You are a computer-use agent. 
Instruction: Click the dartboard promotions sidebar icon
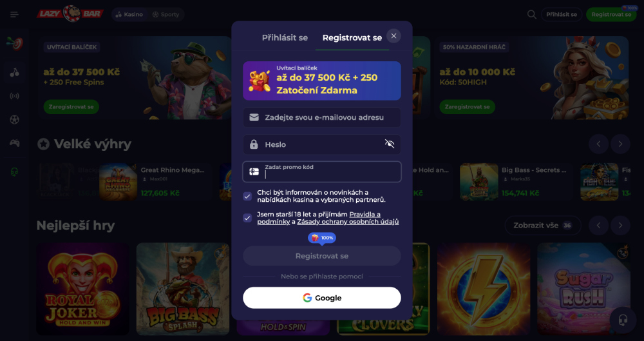pos(14,43)
